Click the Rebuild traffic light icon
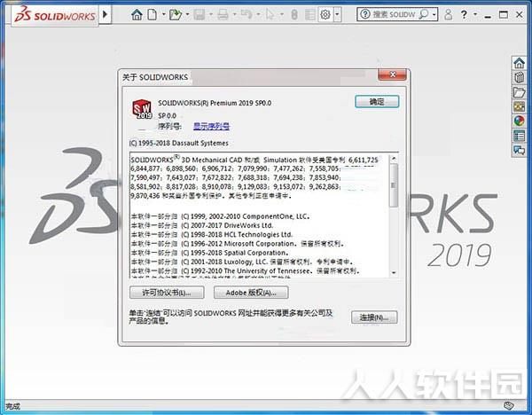This screenshot has width=532, height=415. coord(294,14)
